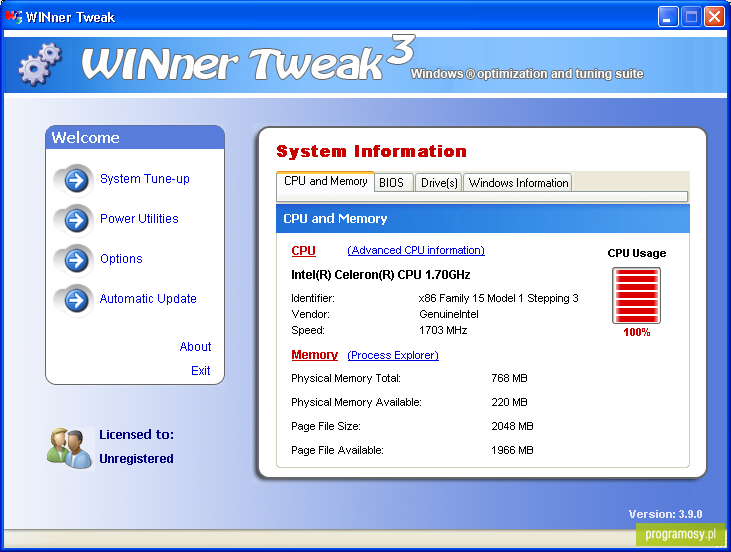The width and height of the screenshot is (731, 552).
Task: Click the System Information heading
Action: pos(371,152)
